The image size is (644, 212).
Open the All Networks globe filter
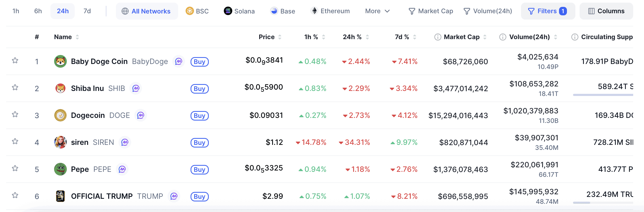125,11
